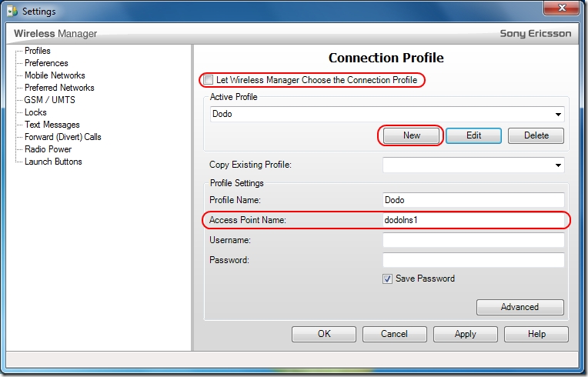
Task: Click the Settings window title bar icon
Action: [12, 12]
